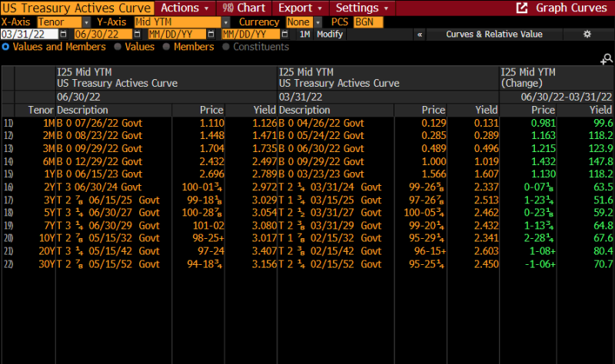The width and height of the screenshot is (615, 364).
Task: Expand the Y-Axis Mid YTM dropdown
Action: pyautogui.click(x=226, y=22)
